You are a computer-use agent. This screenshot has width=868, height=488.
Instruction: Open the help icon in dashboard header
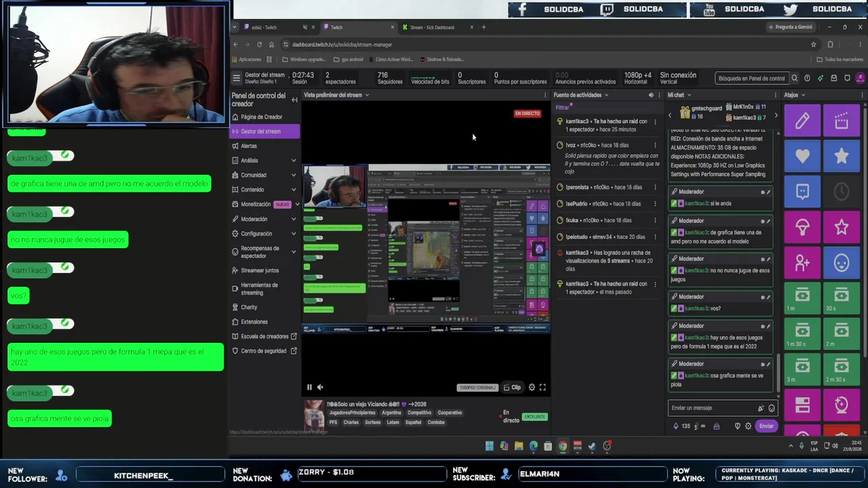pos(807,78)
